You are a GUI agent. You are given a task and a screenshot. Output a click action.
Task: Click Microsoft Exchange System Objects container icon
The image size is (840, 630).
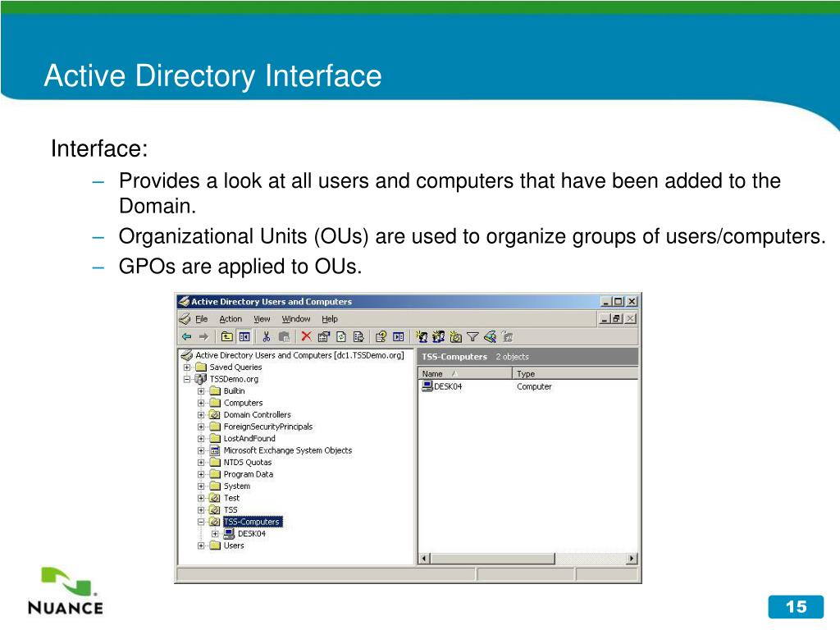click(x=215, y=450)
